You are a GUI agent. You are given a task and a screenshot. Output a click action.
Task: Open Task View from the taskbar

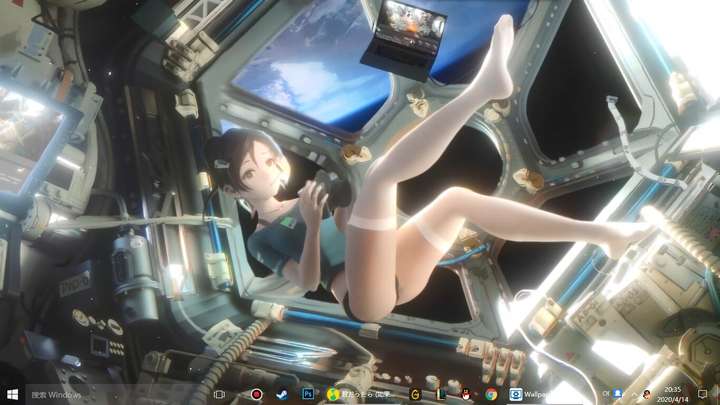coord(219,394)
